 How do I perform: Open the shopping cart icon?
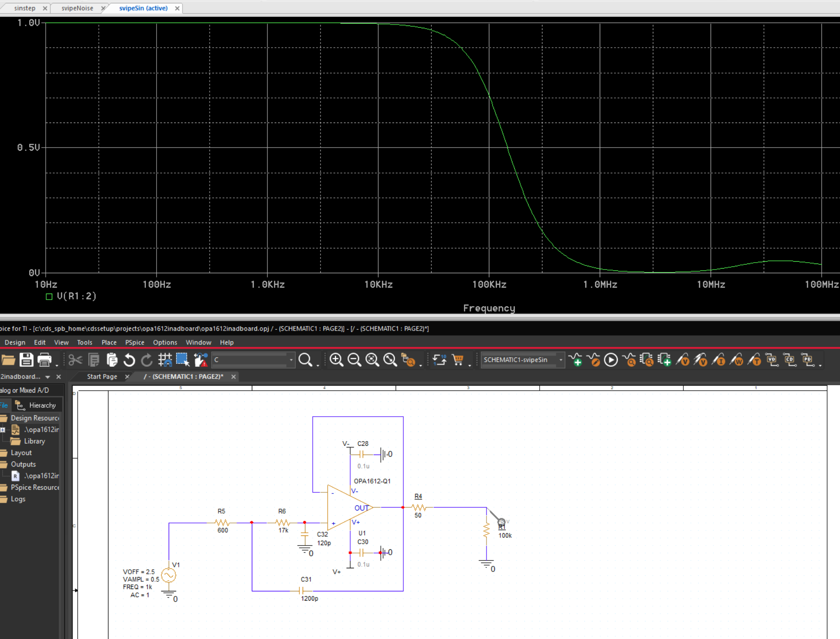pyautogui.click(x=458, y=360)
